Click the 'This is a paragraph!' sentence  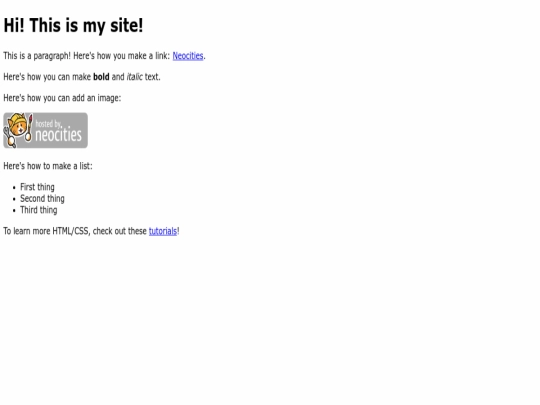tap(37, 56)
